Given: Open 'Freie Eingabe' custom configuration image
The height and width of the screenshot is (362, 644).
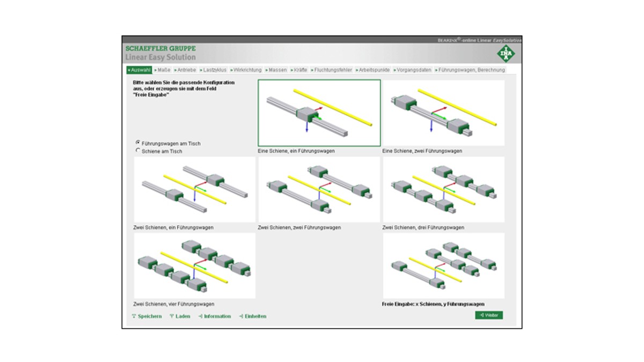Looking at the screenshot, I should 443,265.
